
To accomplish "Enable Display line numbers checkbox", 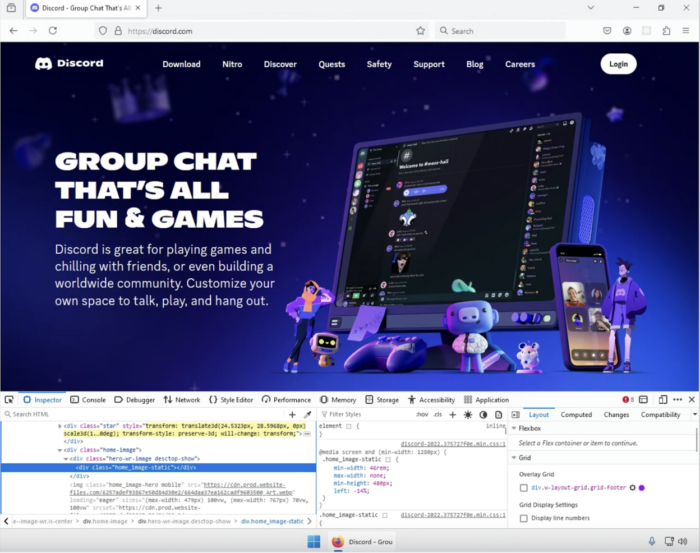I will point(524,518).
